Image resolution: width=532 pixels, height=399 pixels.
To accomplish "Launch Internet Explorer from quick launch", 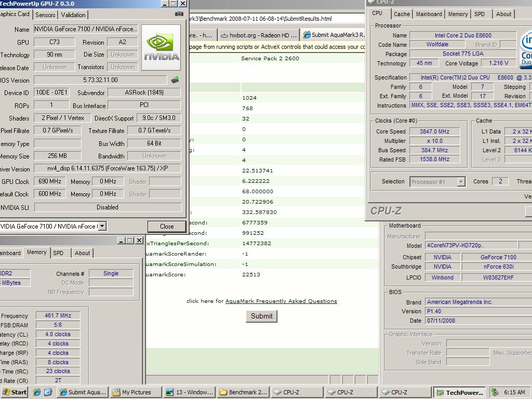I will pos(37,392).
